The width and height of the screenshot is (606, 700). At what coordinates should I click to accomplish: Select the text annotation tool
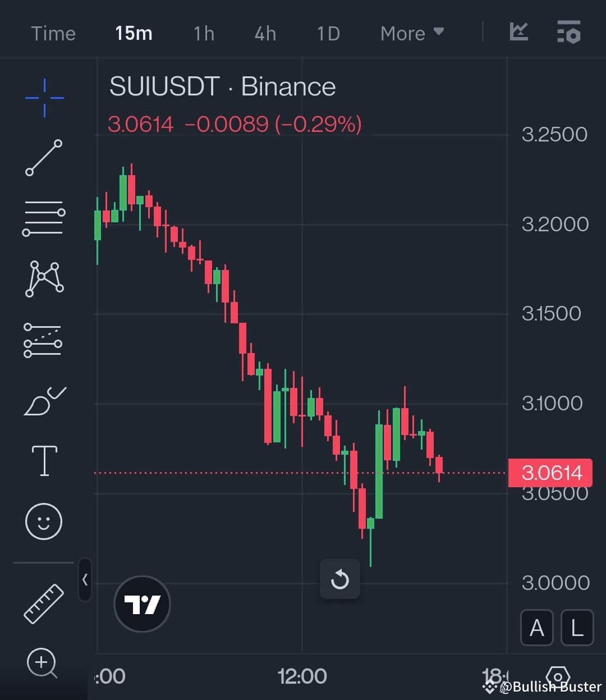(44, 460)
